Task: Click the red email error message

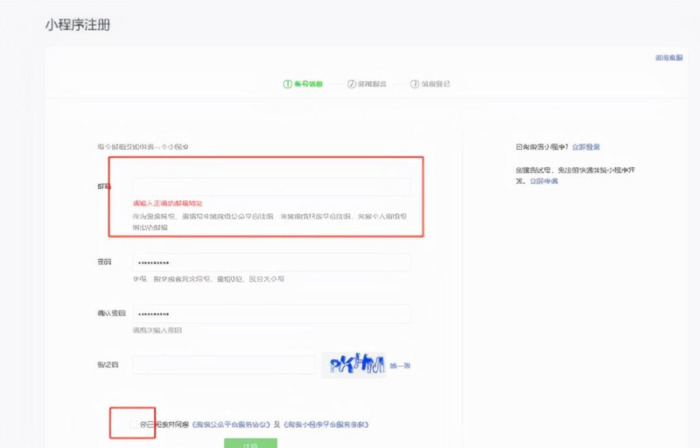Action: pyautogui.click(x=167, y=203)
